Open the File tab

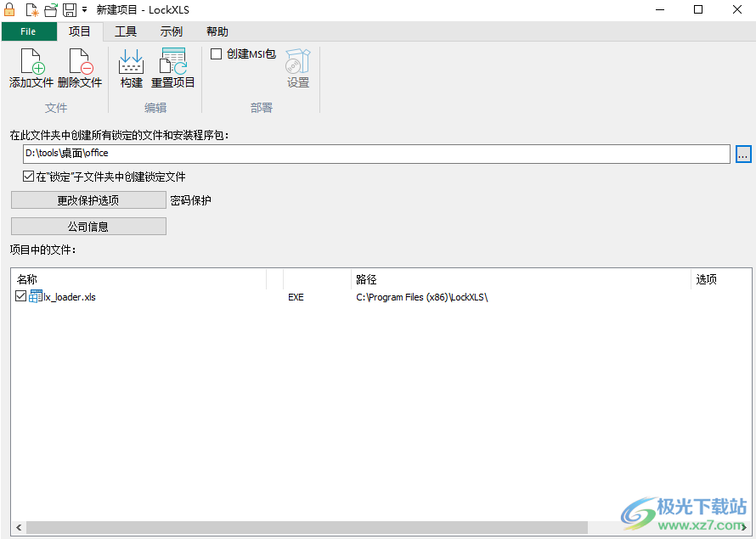pyautogui.click(x=28, y=31)
